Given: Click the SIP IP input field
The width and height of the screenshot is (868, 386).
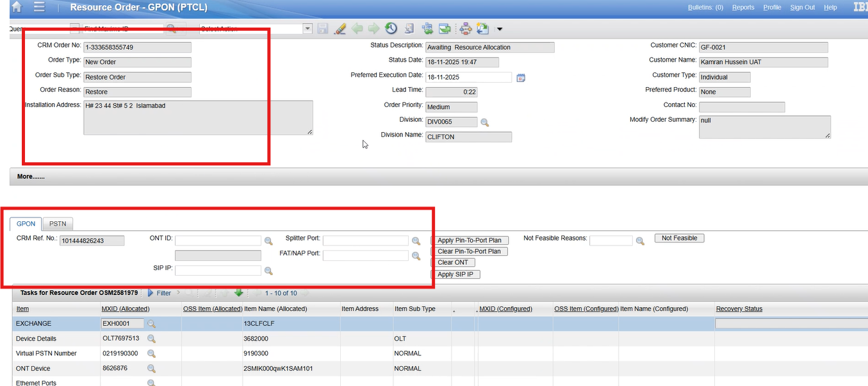Looking at the screenshot, I should (x=218, y=271).
